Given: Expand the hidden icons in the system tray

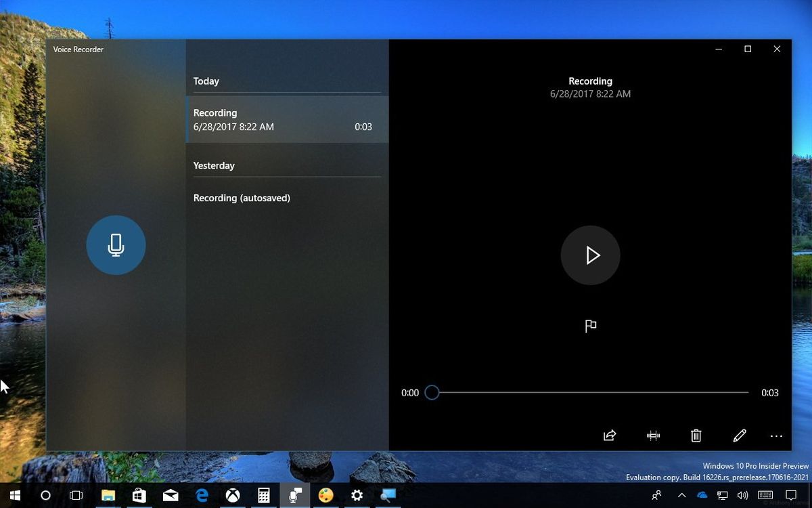Looking at the screenshot, I should (x=681, y=495).
